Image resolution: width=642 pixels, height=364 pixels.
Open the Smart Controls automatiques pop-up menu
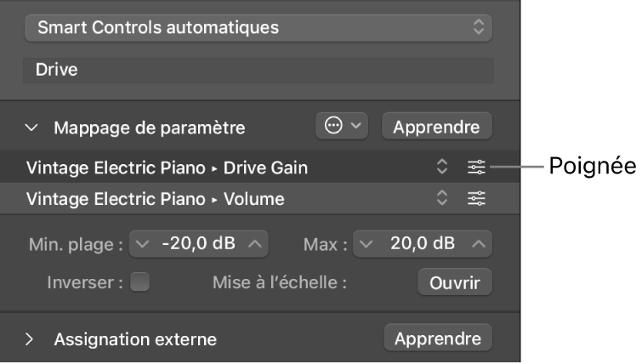[258, 27]
